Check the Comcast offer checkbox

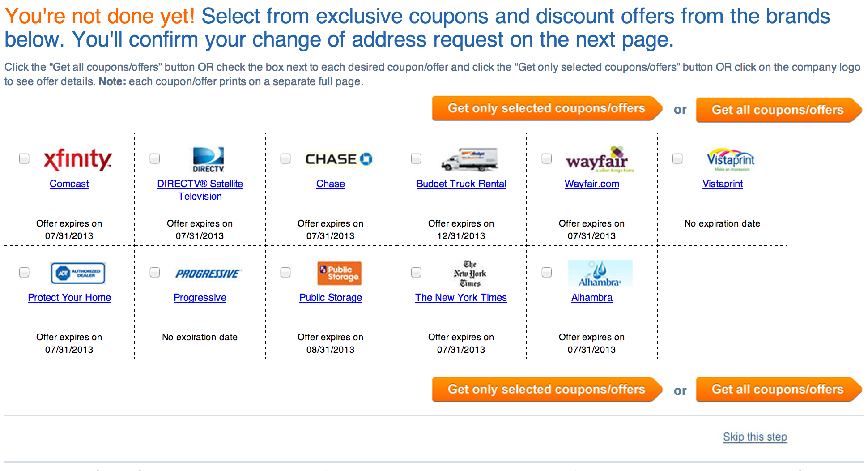[x=24, y=158]
